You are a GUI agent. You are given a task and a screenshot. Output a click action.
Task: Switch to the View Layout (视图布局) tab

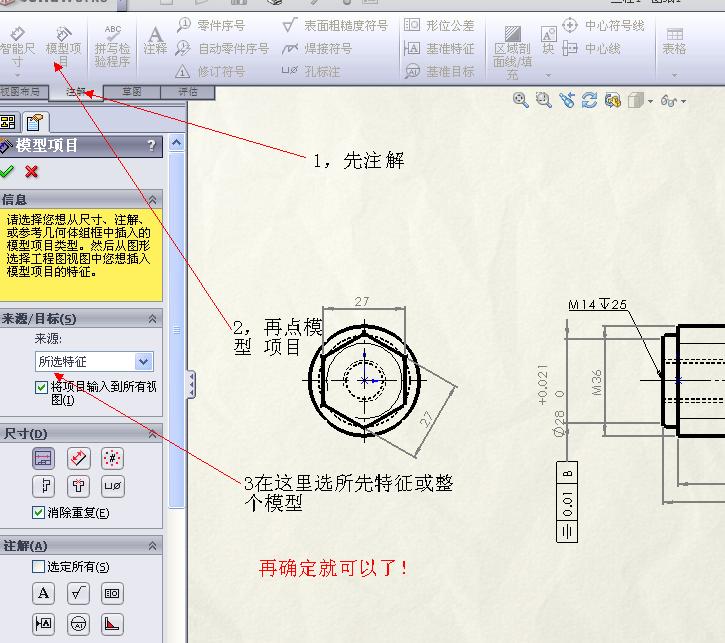coord(23,92)
